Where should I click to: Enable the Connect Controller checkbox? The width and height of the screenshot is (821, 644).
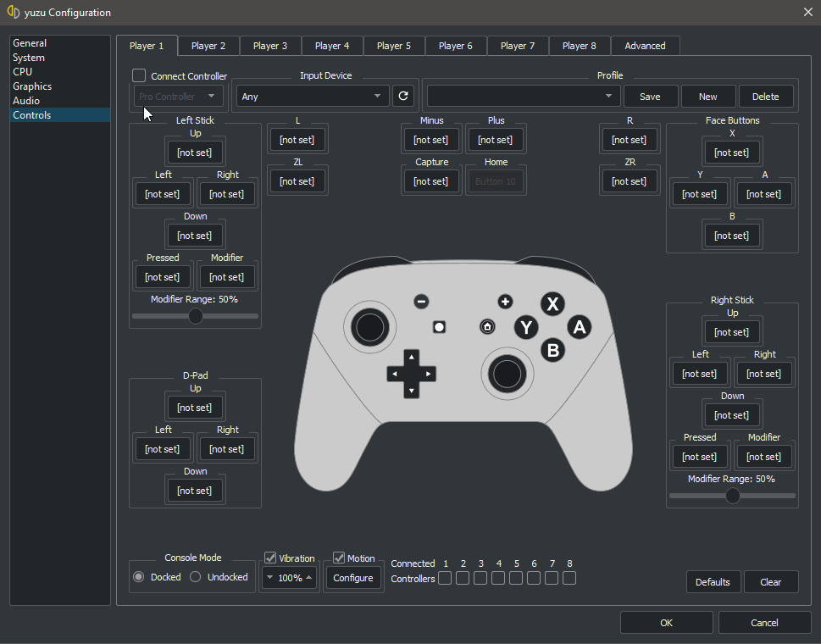pos(139,75)
